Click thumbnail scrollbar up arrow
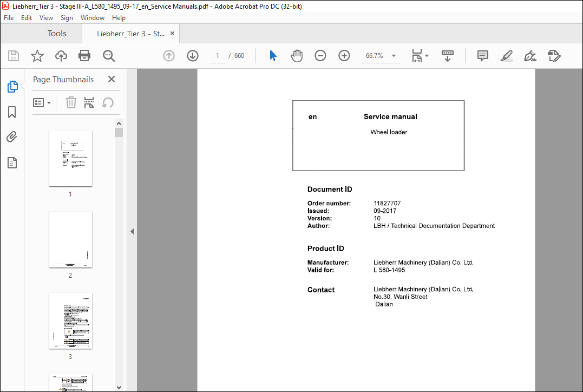583x392 pixels. click(119, 123)
